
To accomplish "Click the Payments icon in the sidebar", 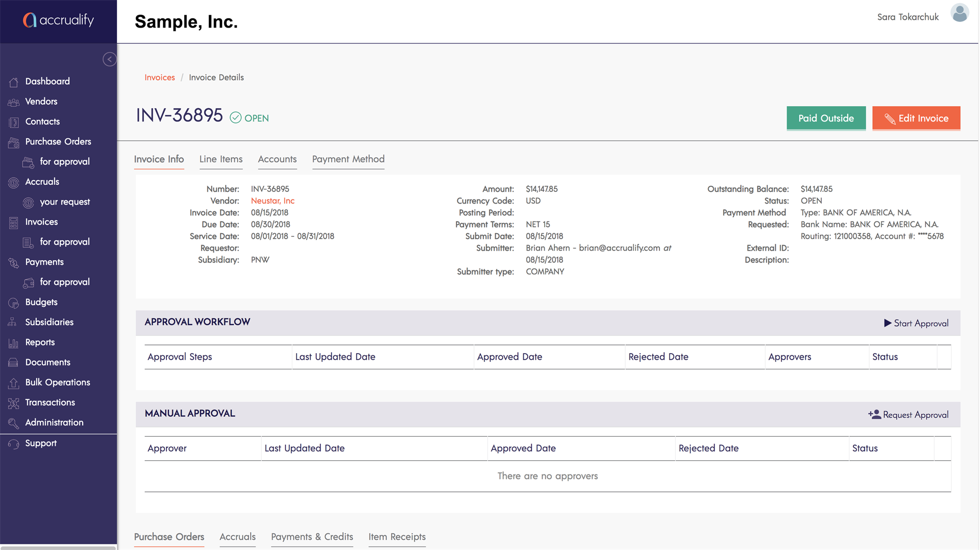I will [14, 263].
